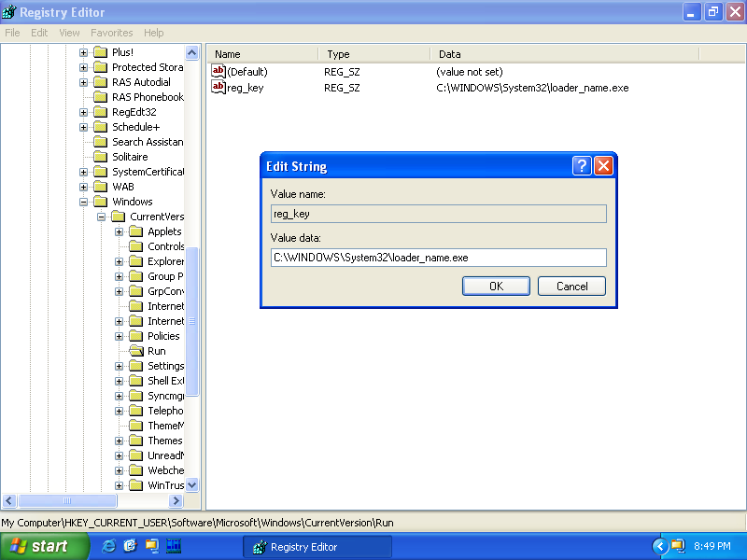747x560 pixels.
Task: Select the RAS Phonebook key
Action: click(148, 97)
